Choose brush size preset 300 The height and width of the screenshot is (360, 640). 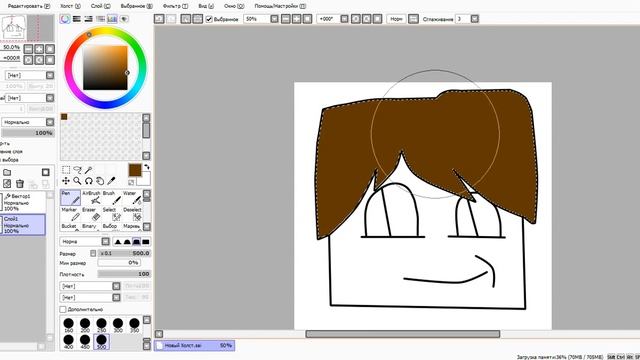(x=118, y=325)
